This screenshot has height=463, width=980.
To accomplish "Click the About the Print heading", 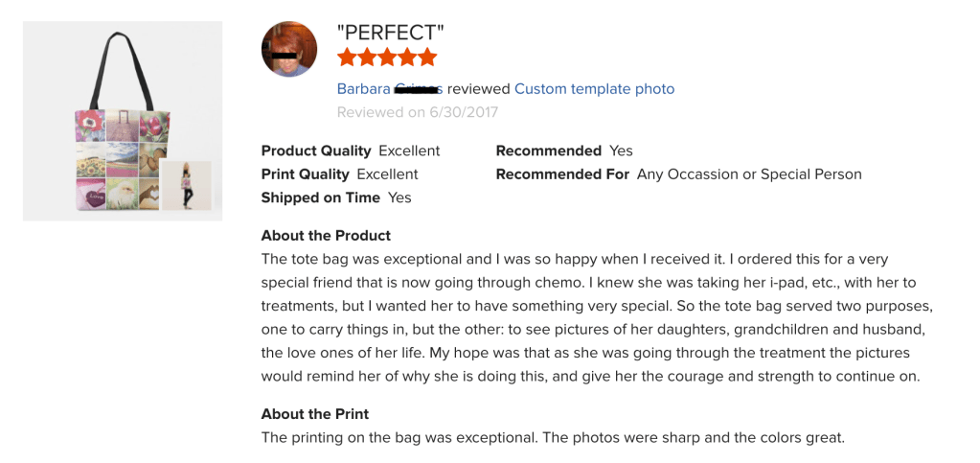I will click(x=315, y=414).
